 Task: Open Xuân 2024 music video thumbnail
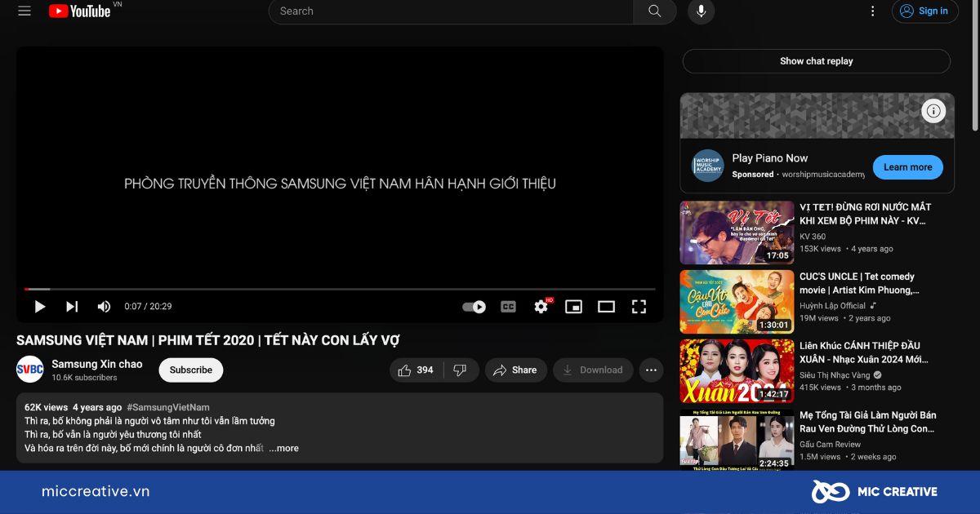click(x=737, y=371)
